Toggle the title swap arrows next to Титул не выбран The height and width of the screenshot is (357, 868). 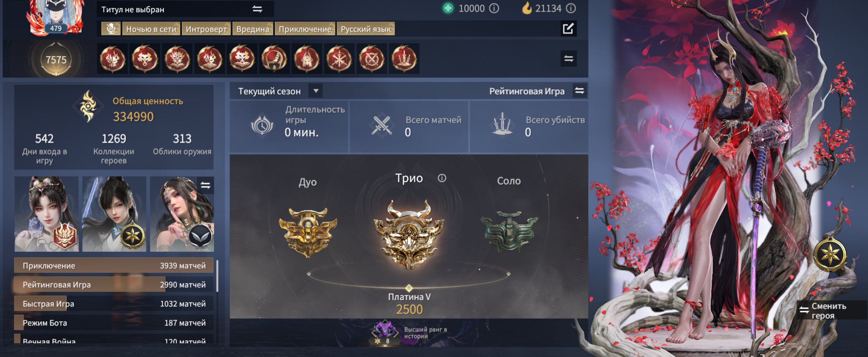point(257,9)
